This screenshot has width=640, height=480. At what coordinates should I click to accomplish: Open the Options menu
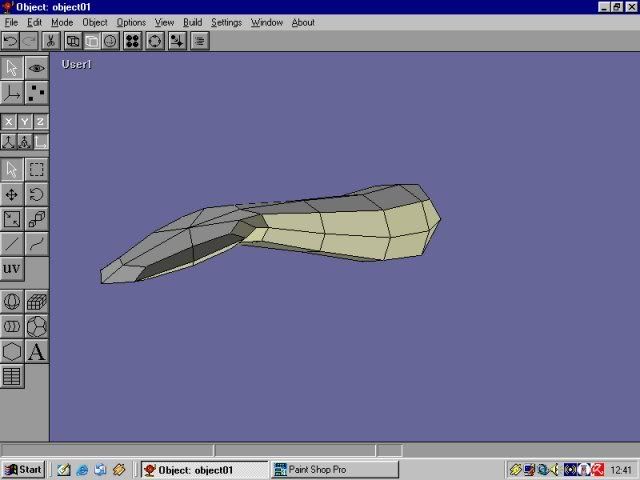click(131, 22)
